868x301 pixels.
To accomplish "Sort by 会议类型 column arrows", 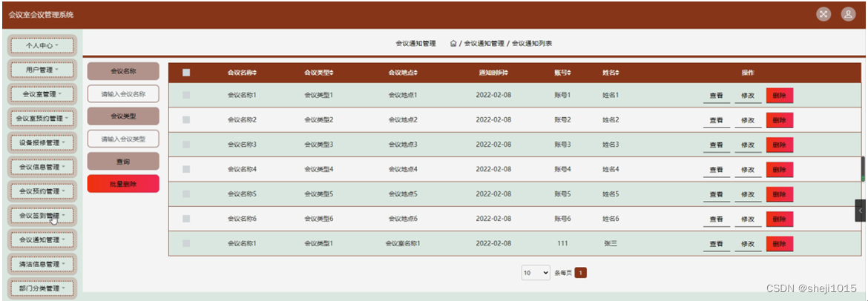I will tap(332, 73).
